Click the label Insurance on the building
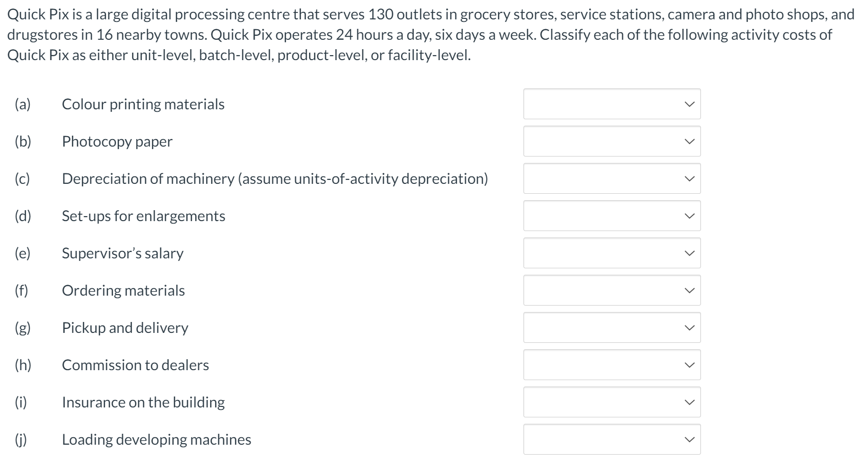The image size is (868, 476). 143,402
